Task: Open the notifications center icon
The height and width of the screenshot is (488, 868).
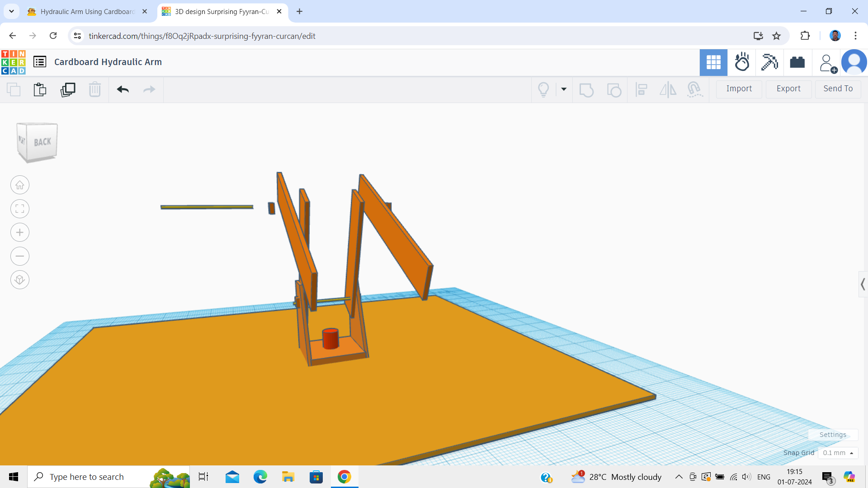Action: (827, 477)
